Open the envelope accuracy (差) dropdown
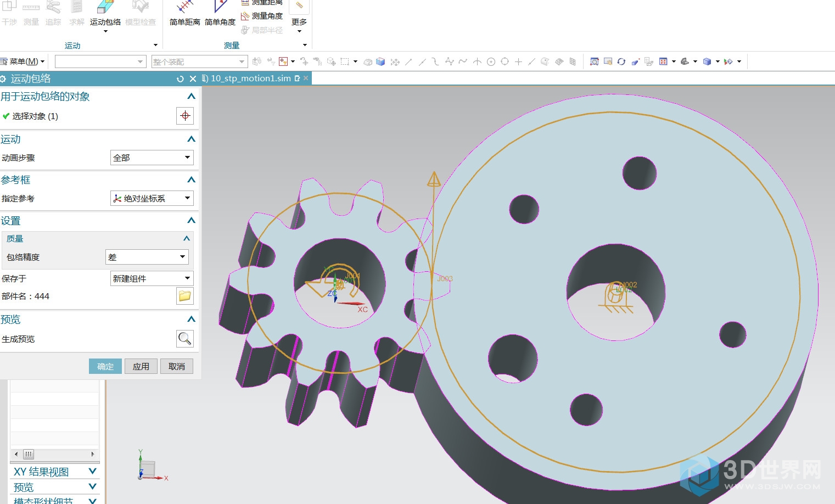The width and height of the screenshot is (835, 504). click(147, 257)
